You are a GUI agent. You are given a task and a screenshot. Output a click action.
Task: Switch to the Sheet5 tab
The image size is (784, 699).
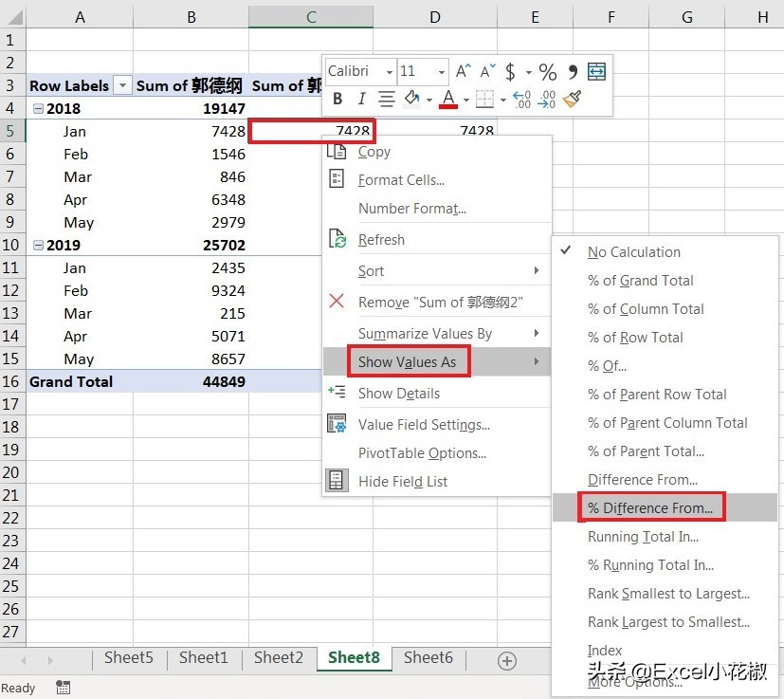click(x=128, y=657)
